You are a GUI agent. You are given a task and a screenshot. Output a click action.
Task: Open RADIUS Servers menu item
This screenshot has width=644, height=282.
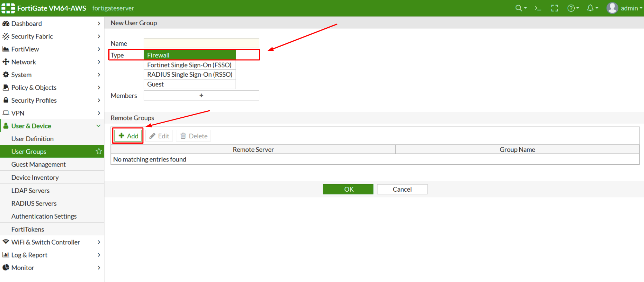pos(52,204)
